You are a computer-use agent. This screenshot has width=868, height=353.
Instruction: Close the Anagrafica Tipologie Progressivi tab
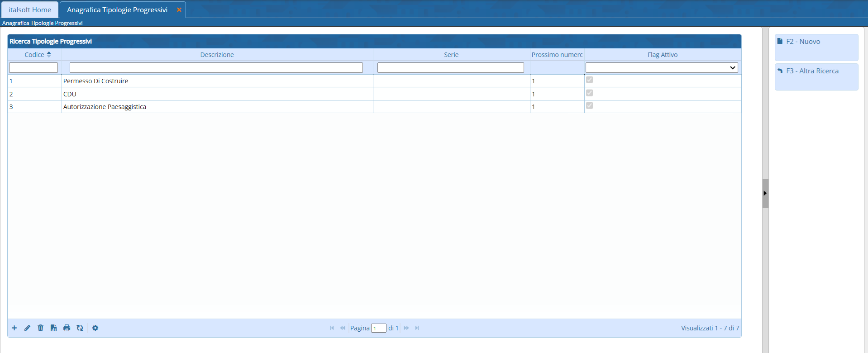(x=179, y=10)
